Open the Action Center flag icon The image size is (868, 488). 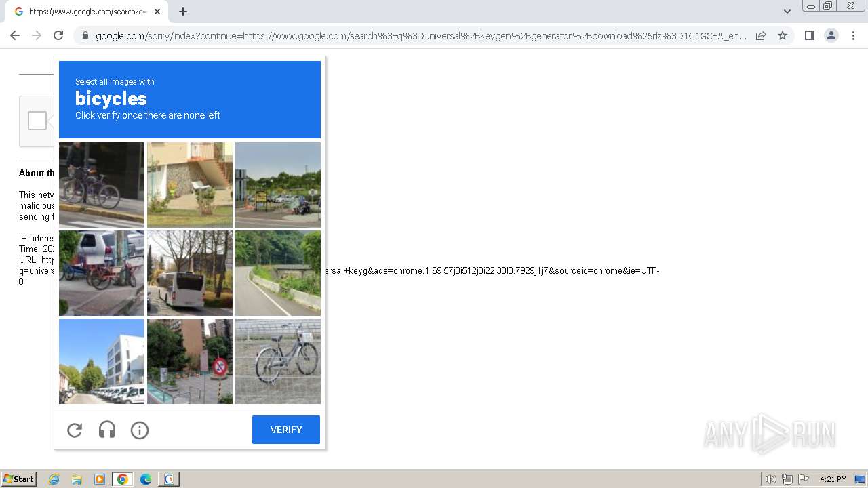[x=804, y=479]
